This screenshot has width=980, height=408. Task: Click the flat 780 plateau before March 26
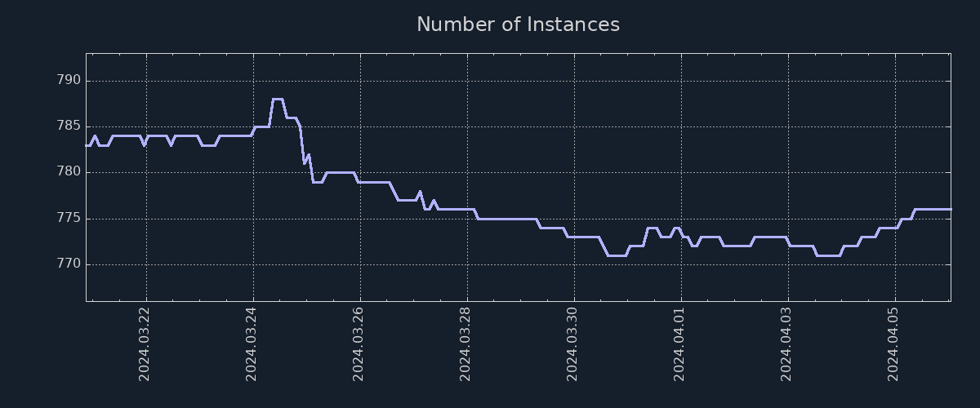tap(341, 173)
